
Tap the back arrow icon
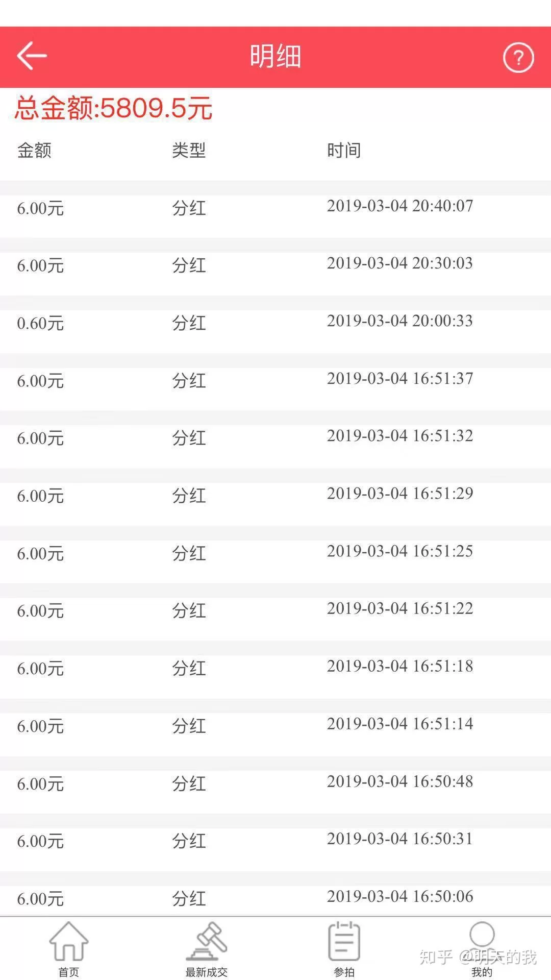[x=32, y=56]
